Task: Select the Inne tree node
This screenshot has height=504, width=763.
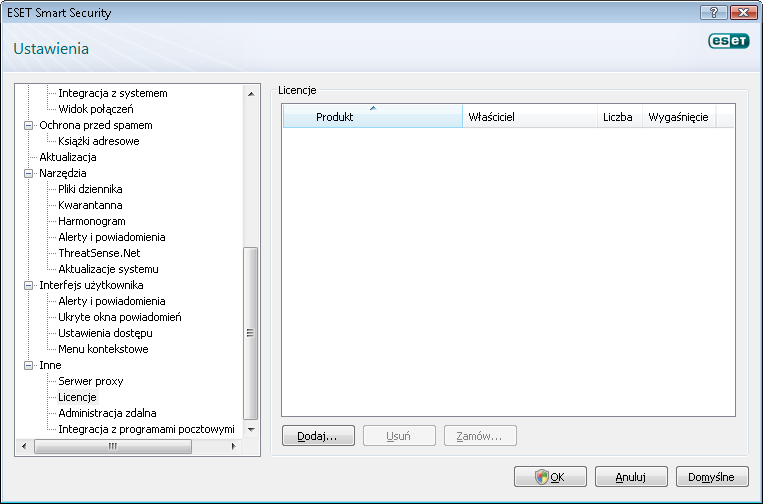Action: (50, 365)
